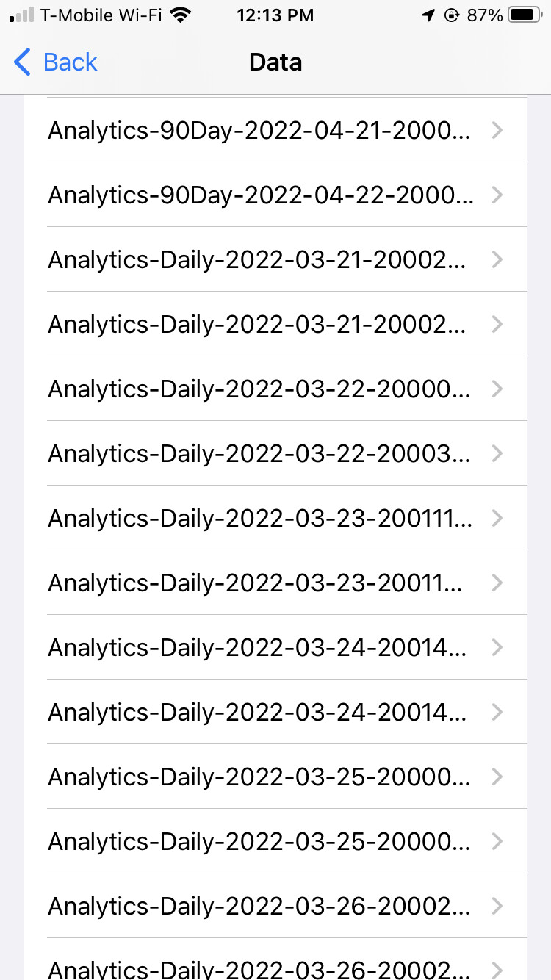Open the Analytics-90Day-2022-04-21 log entry

(261, 131)
